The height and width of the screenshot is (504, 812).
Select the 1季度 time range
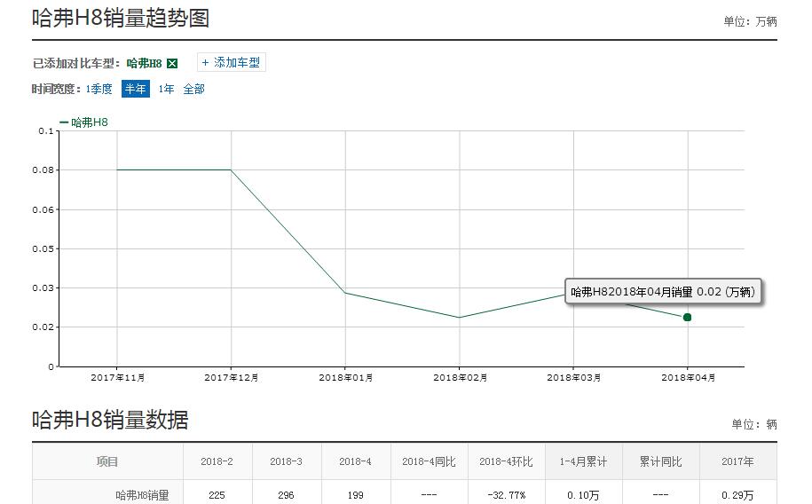point(99,89)
